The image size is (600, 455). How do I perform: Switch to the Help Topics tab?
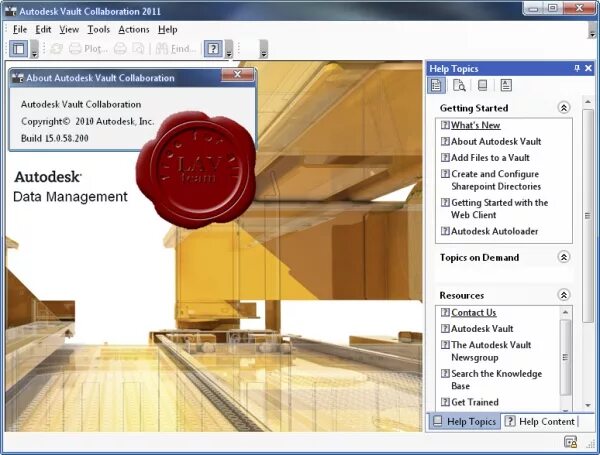(x=464, y=421)
